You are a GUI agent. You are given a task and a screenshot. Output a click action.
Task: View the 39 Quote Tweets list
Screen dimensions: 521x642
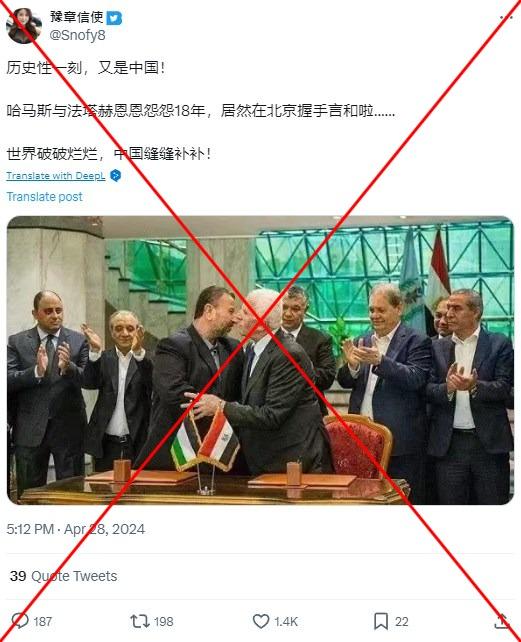tap(63, 576)
